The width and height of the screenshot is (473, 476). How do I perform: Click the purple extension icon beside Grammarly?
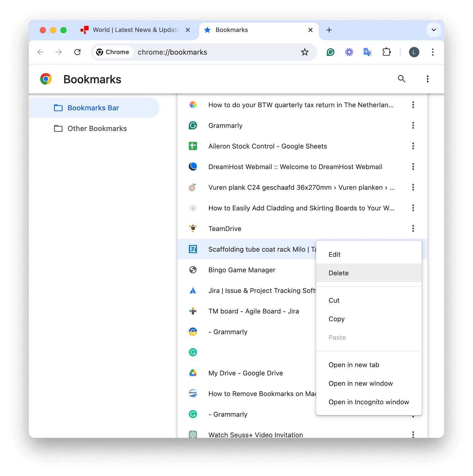(349, 52)
